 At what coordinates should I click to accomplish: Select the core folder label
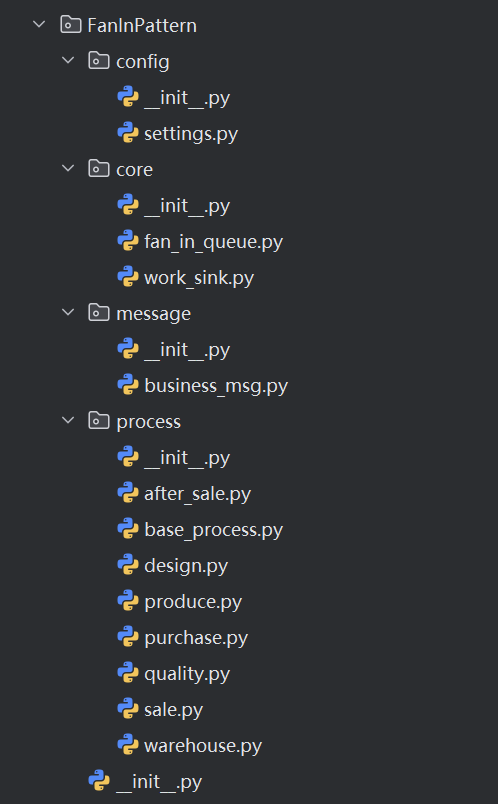[134, 169]
